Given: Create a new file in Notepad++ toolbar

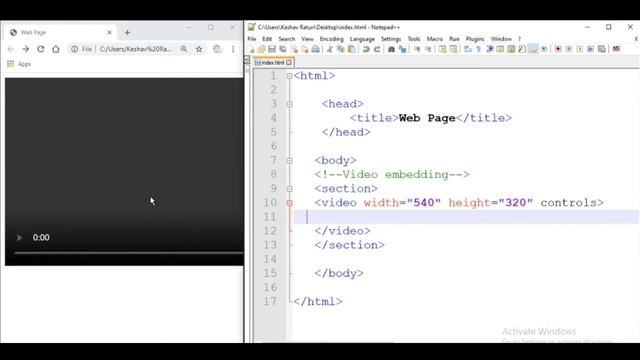Looking at the screenshot, I should pyautogui.click(x=251, y=49).
